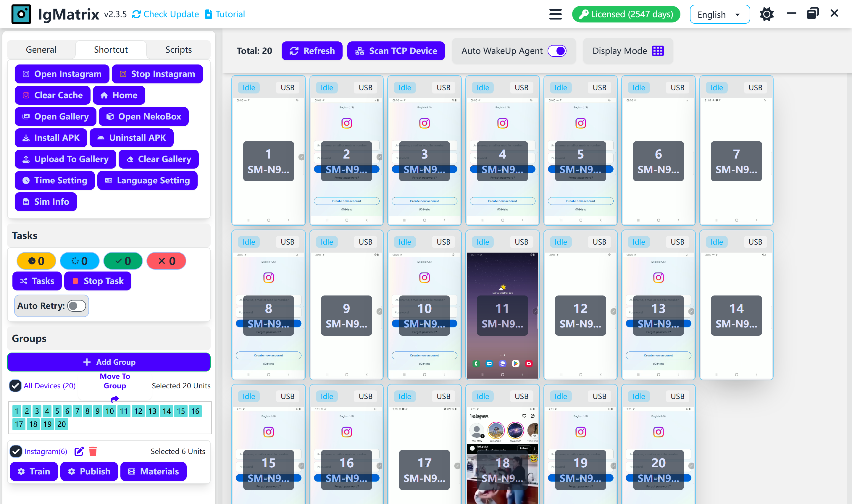Open the Tutorial link
The height and width of the screenshot is (504, 852).
pyautogui.click(x=225, y=14)
